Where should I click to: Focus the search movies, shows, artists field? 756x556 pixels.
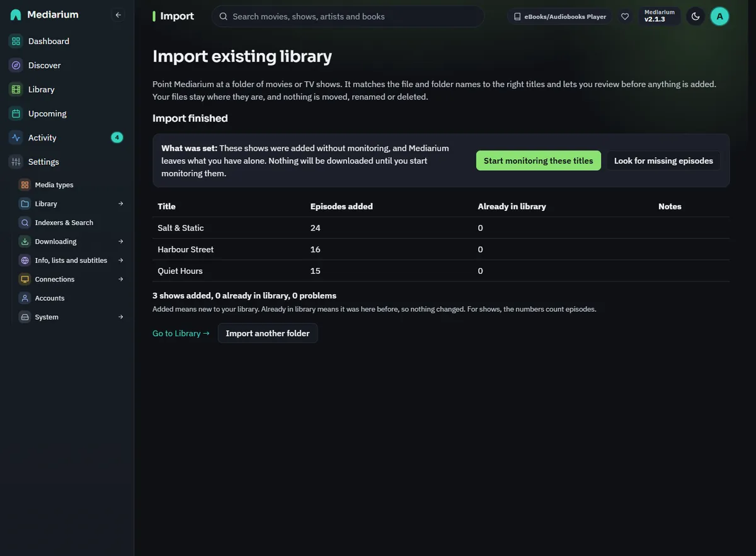(348, 16)
